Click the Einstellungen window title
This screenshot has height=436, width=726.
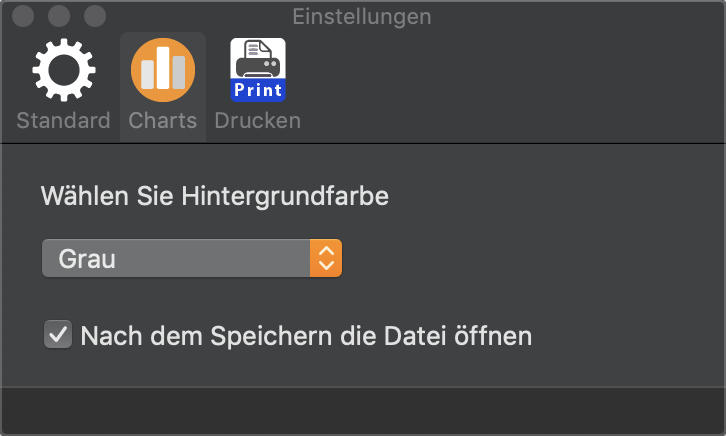point(362,17)
